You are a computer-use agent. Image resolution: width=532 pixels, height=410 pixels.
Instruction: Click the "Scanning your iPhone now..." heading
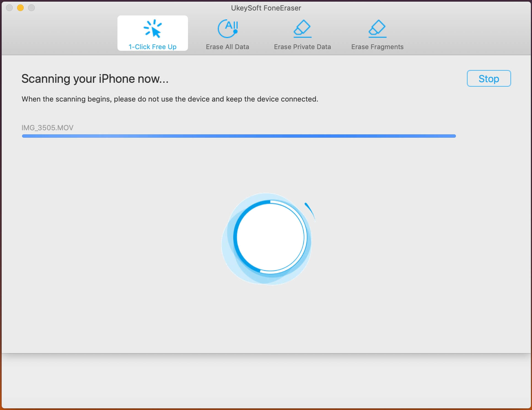(95, 79)
